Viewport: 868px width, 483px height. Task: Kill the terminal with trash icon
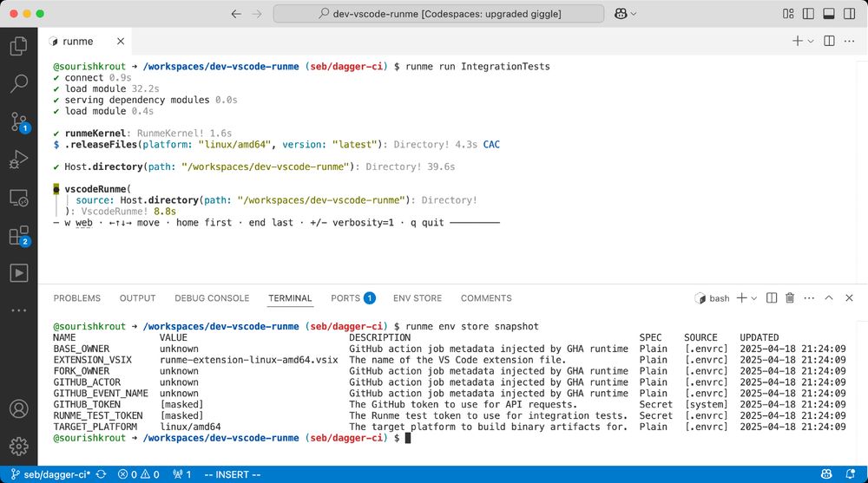point(790,297)
